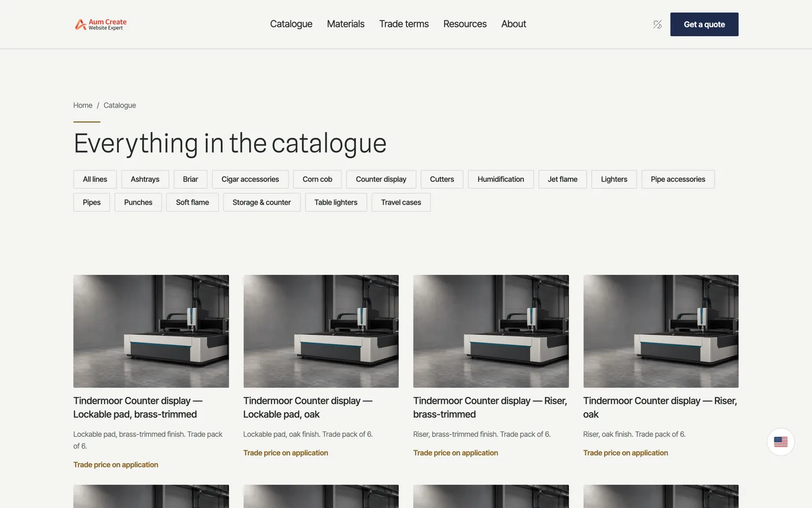Open Lockable pad, oak product image
The height and width of the screenshot is (508, 812).
coord(321,331)
